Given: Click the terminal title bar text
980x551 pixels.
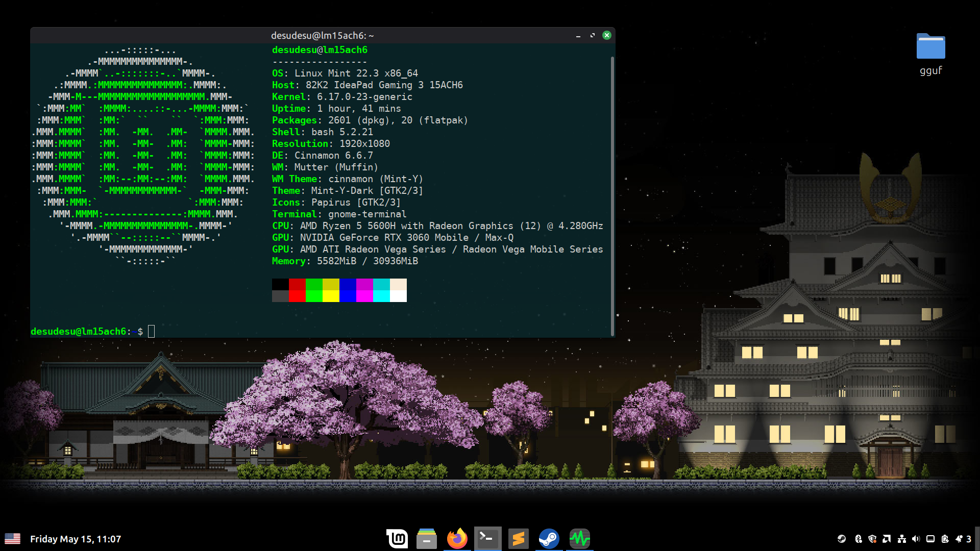Looking at the screenshot, I should click(x=323, y=36).
